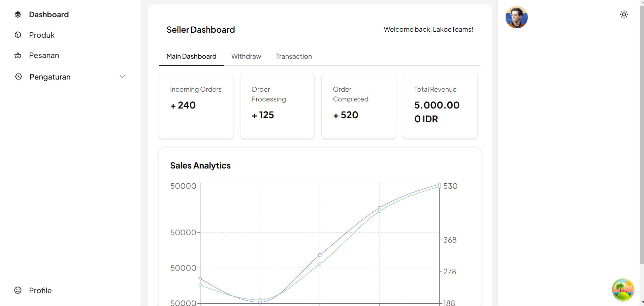Image resolution: width=644 pixels, height=306 pixels.
Task: Click the Produk box icon
Action: [x=18, y=35]
